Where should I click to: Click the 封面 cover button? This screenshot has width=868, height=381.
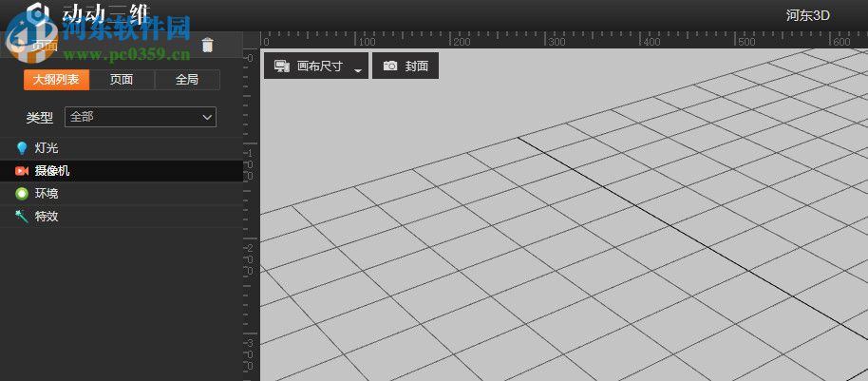click(406, 66)
